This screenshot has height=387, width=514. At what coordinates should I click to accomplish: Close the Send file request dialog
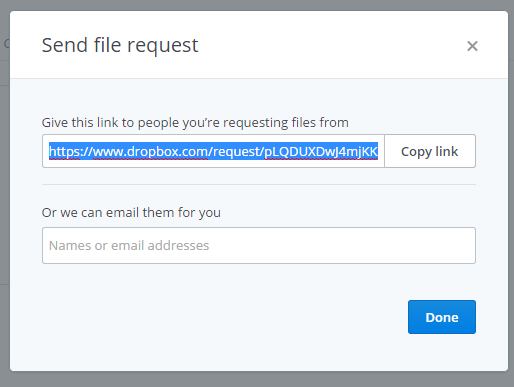click(x=472, y=46)
